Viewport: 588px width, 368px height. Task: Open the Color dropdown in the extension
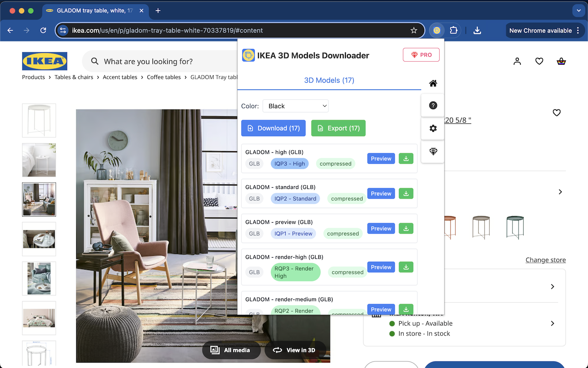pyautogui.click(x=295, y=106)
